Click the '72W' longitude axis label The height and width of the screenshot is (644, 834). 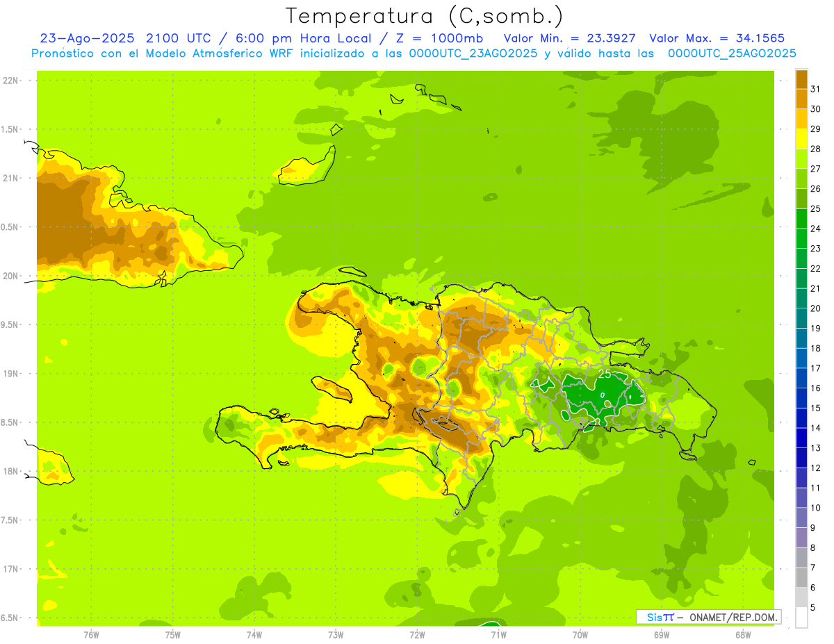(417, 635)
